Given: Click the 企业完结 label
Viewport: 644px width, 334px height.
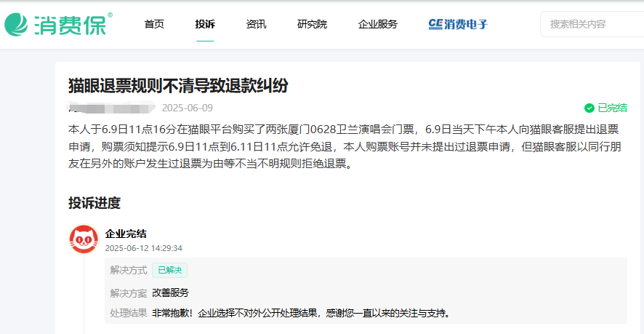Looking at the screenshot, I should click(126, 234).
